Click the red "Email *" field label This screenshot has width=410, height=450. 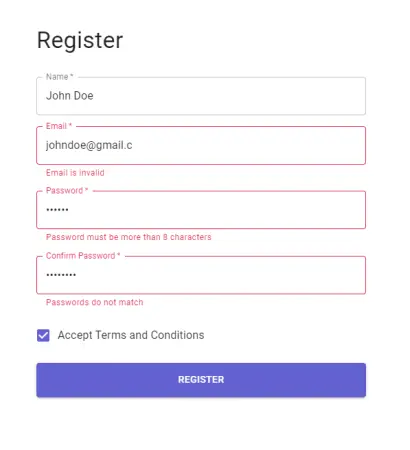[59, 126]
